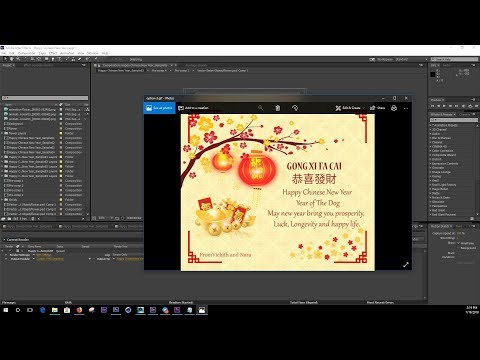Click the Flower pieces yellow label swatch
The height and width of the screenshot is (360, 480).
coord(61,133)
